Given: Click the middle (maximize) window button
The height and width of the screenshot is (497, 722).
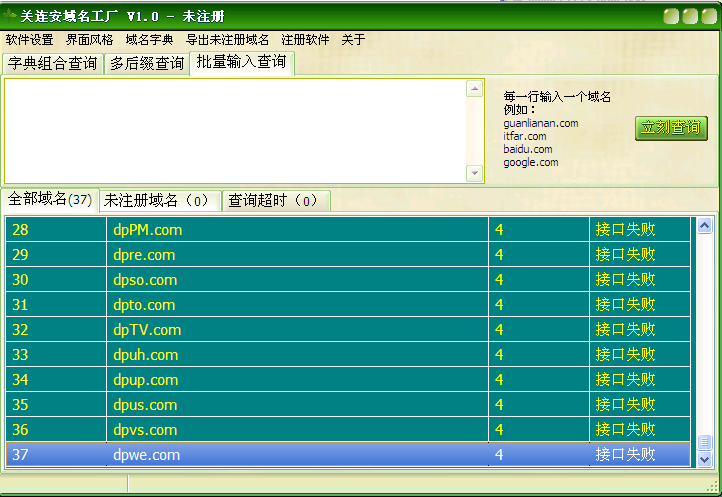Looking at the screenshot, I should click(690, 16).
